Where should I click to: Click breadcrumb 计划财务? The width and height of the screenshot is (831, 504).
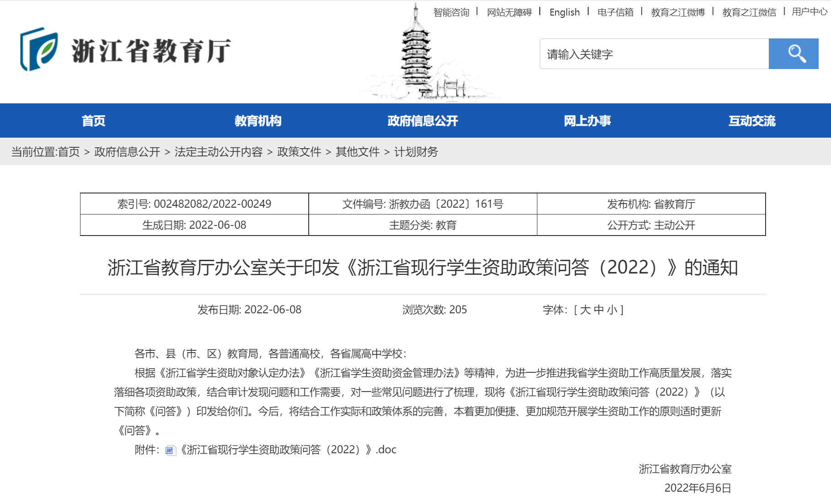(416, 152)
